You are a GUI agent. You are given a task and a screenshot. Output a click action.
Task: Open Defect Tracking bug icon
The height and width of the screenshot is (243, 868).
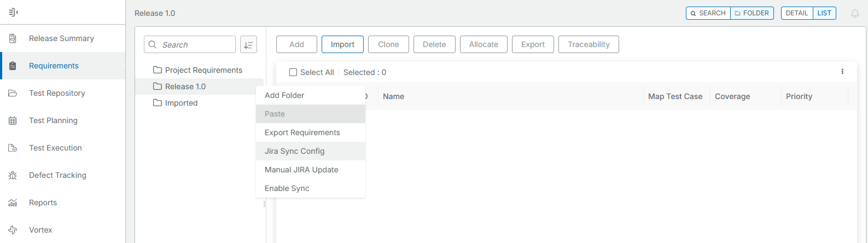(13, 175)
